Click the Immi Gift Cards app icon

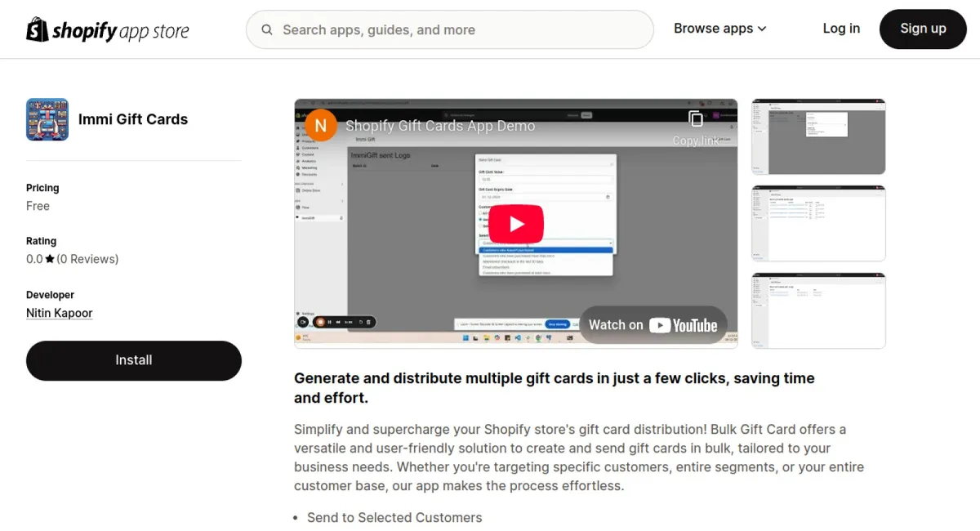click(47, 119)
